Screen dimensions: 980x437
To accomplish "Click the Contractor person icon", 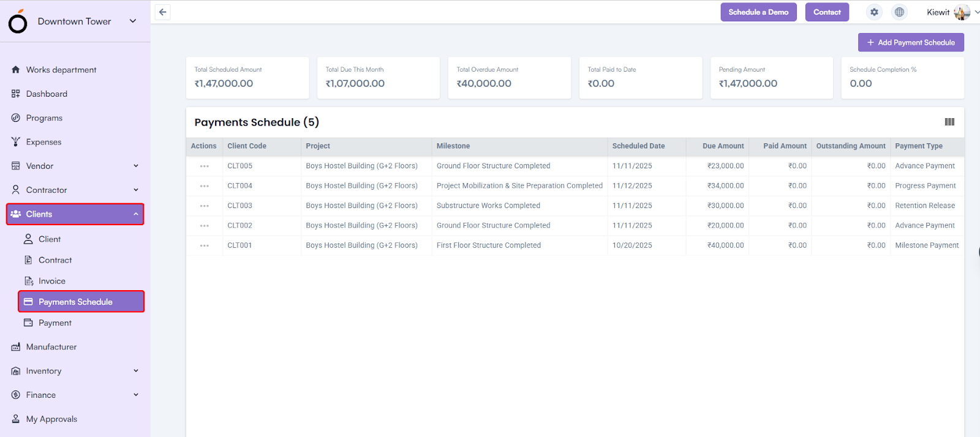I will tap(16, 190).
